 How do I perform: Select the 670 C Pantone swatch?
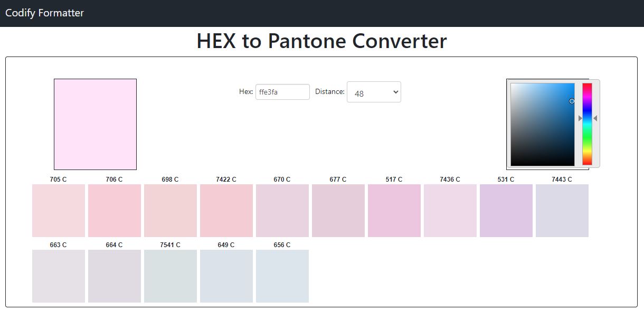pyautogui.click(x=282, y=211)
